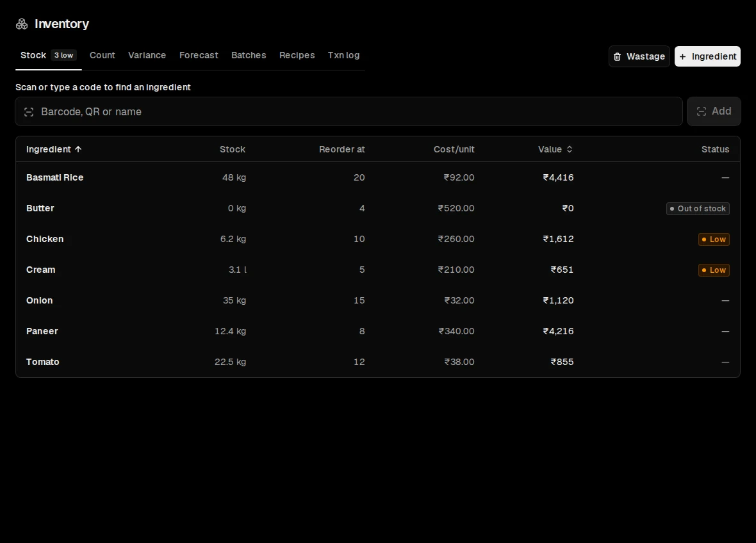Image resolution: width=756 pixels, height=543 pixels.
Task: Select the Chicken ingredient name
Action: point(45,239)
